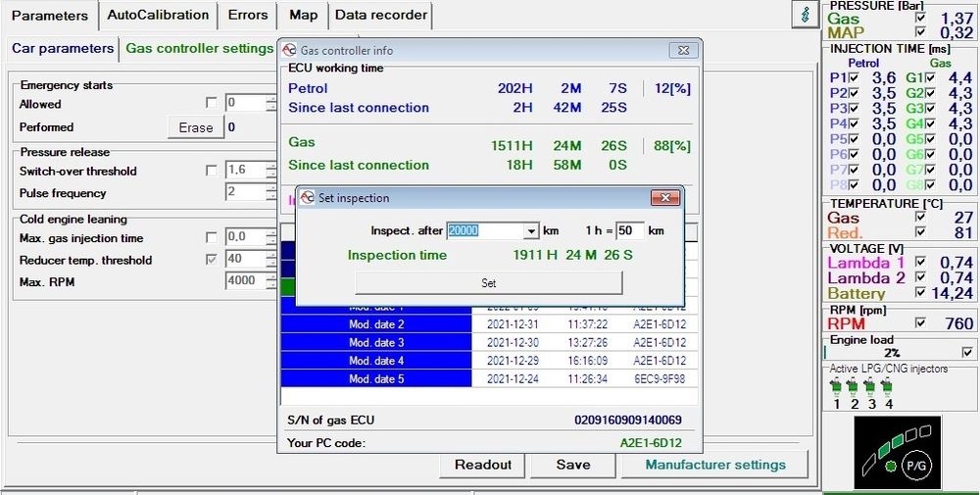Image resolution: width=980 pixels, height=495 pixels.
Task: Click LPG injector 1 icon
Action: click(836, 388)
